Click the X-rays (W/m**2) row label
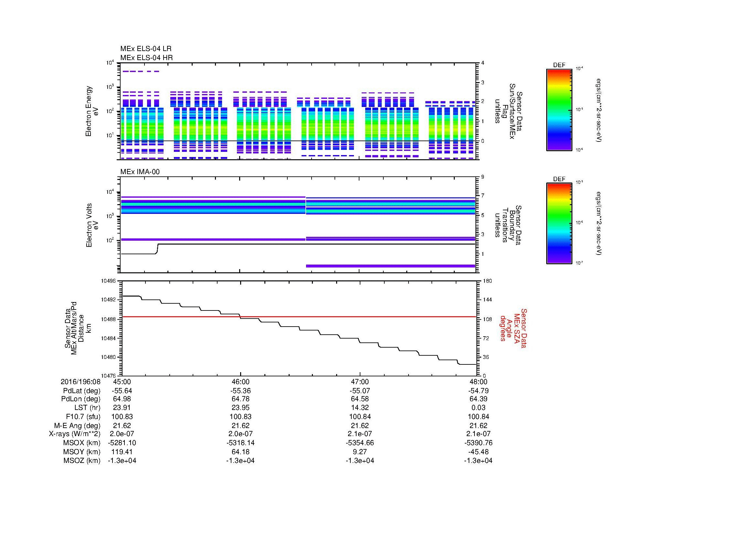This screenshot has width=756, height=534. (74, 434)
